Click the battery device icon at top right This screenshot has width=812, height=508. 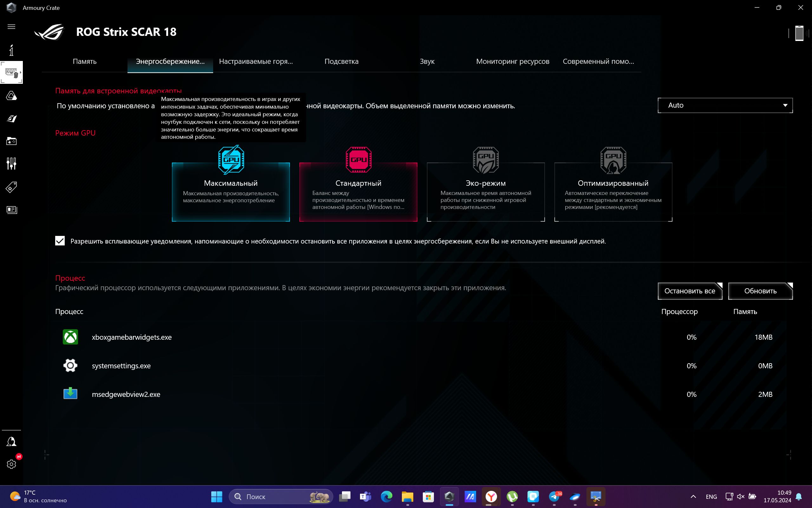[799, 33]
